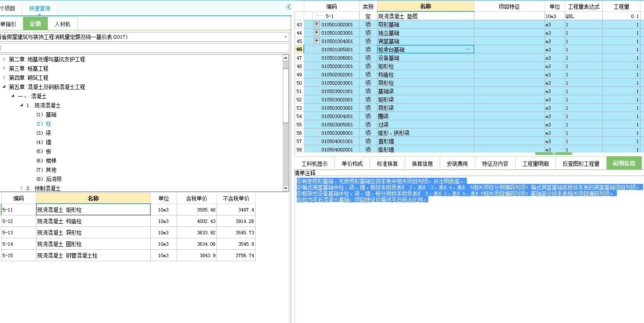The width and height of the screenshot is (644, 323).
Task: Select the 说明信息 tab
Action: pyautogui.click(x=624, y=163)
